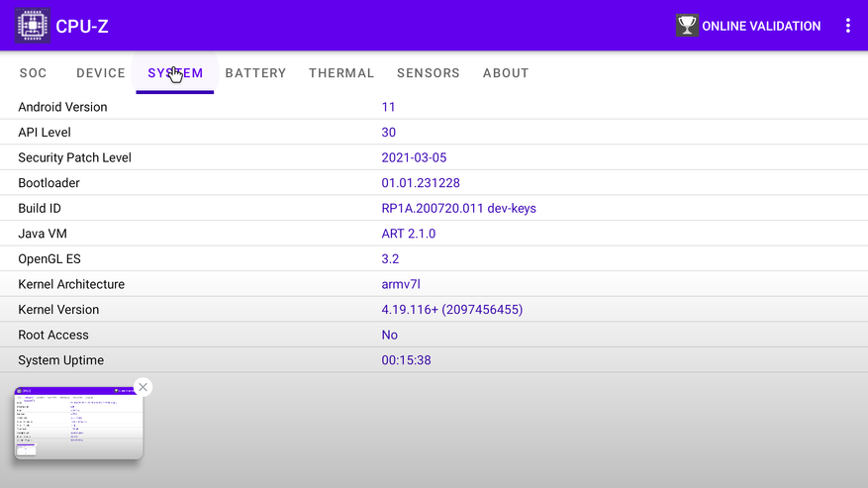Open the ABOUT tab

point(506,73)
